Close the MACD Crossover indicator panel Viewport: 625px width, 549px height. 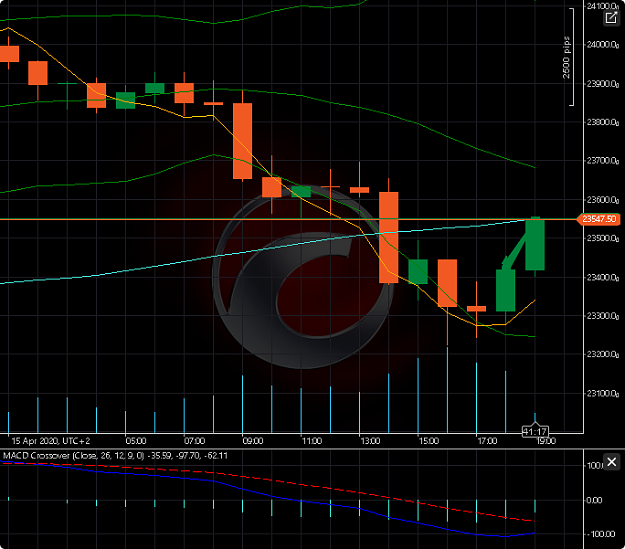[611, 462]
